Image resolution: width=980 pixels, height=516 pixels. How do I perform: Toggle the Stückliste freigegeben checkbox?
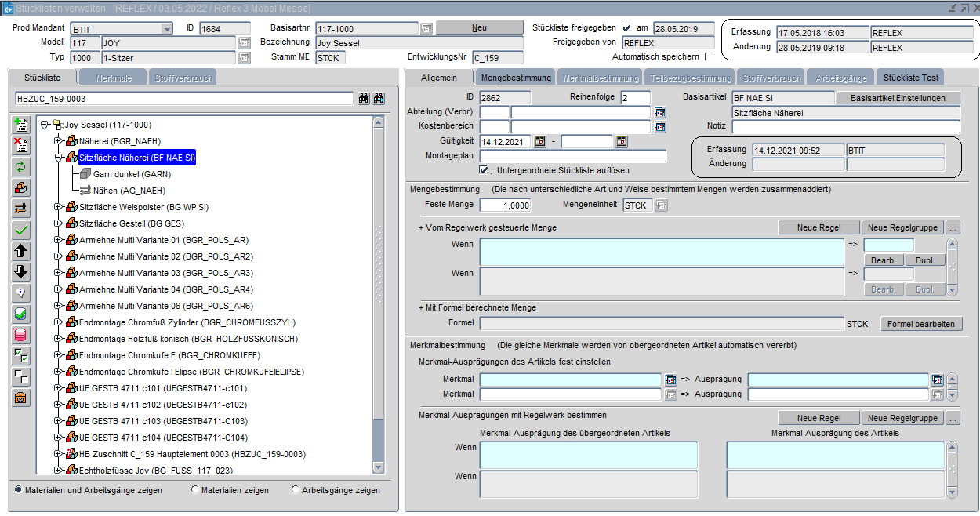[x=626, y=28]
